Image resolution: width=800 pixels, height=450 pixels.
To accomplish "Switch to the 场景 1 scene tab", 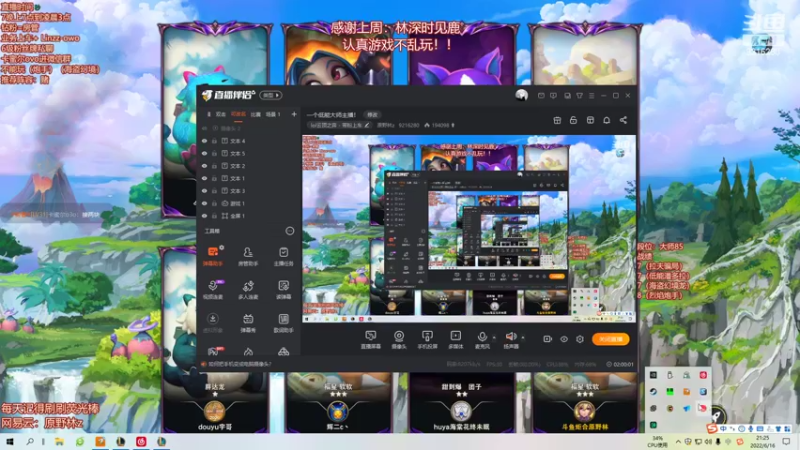I will point(273,114).
